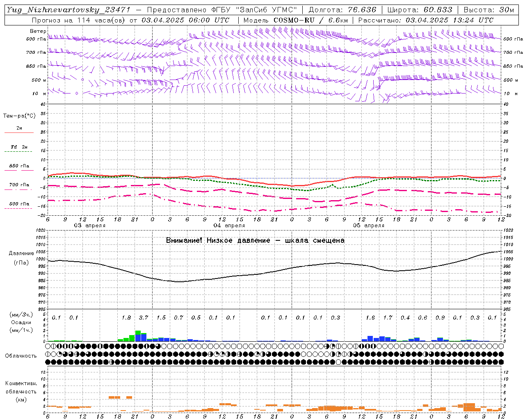Click the 3.7 precipitation value
The image size is (525, 420).
tap(144, 317)
